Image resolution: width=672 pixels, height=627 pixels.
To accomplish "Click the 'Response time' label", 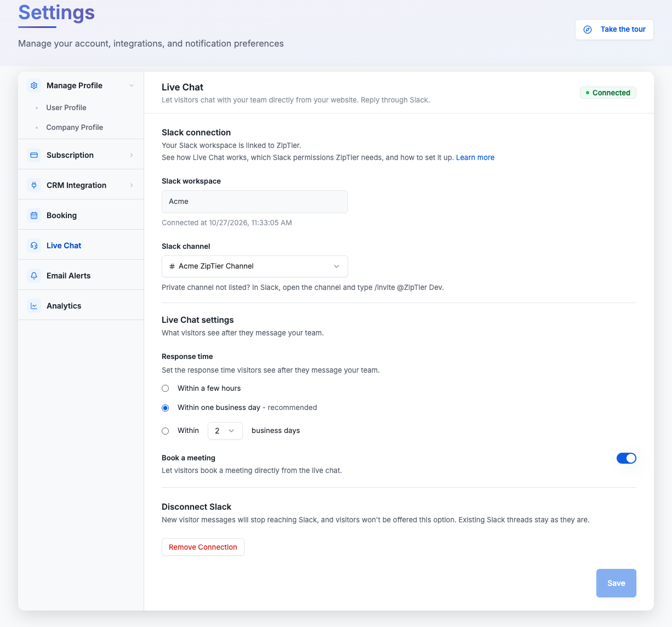I will coord(187,356).
